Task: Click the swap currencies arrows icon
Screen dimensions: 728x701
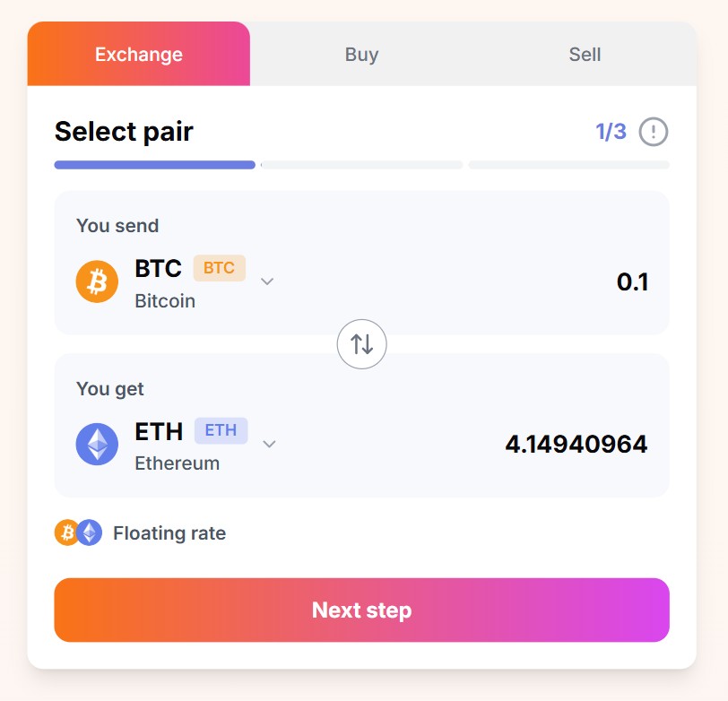Action: coord(361,344)
